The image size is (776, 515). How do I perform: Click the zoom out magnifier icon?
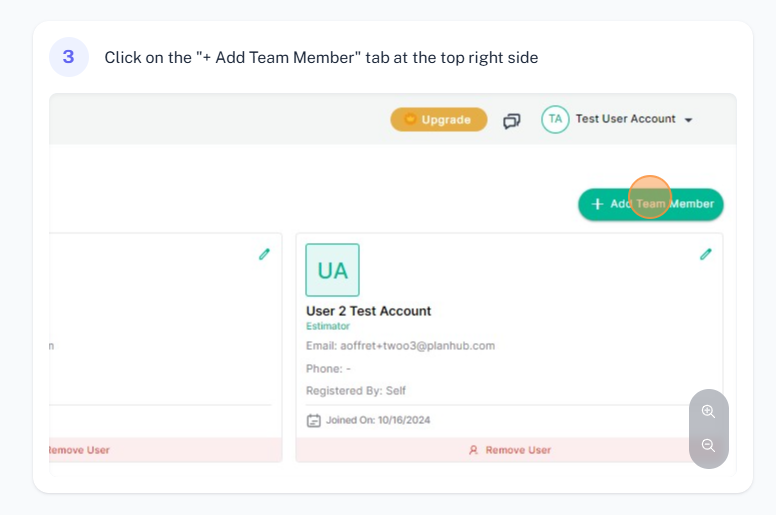tap(708, 445)
